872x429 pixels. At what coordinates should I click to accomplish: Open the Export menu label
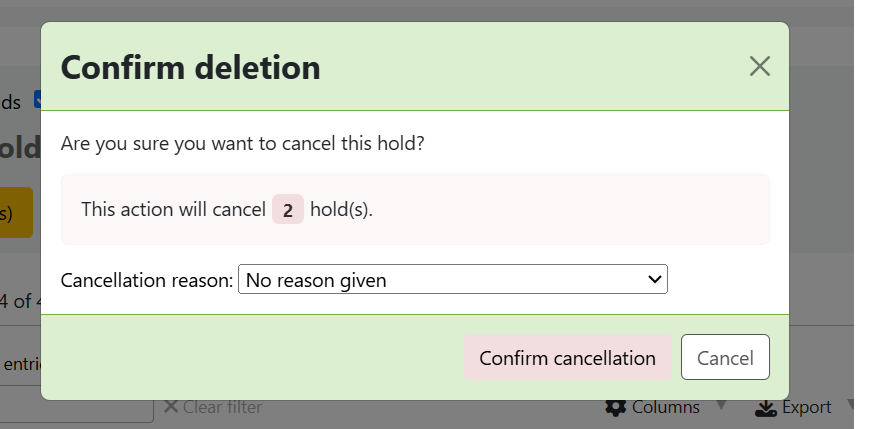807,407
